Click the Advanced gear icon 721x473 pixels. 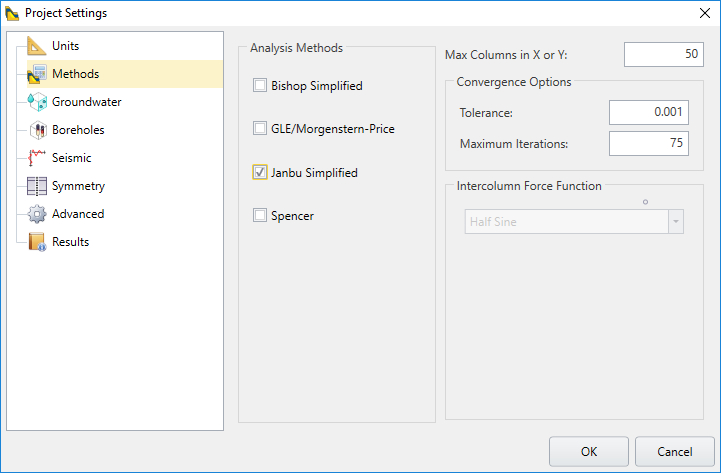tap(37, 214)
